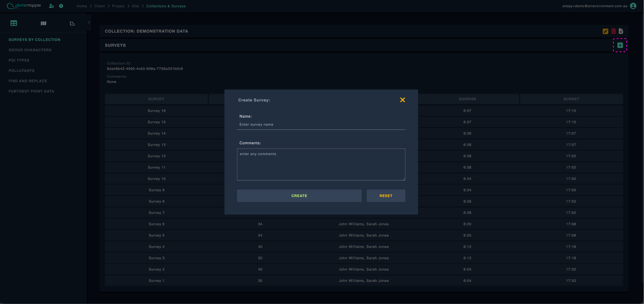Click Collections & Surveys breadcrumb
Screen dimensions: 644x304
[x=166, y=6]
